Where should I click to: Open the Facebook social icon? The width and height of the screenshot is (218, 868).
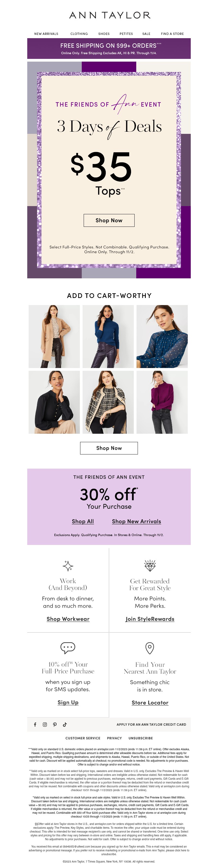click(x=35, y=724)
